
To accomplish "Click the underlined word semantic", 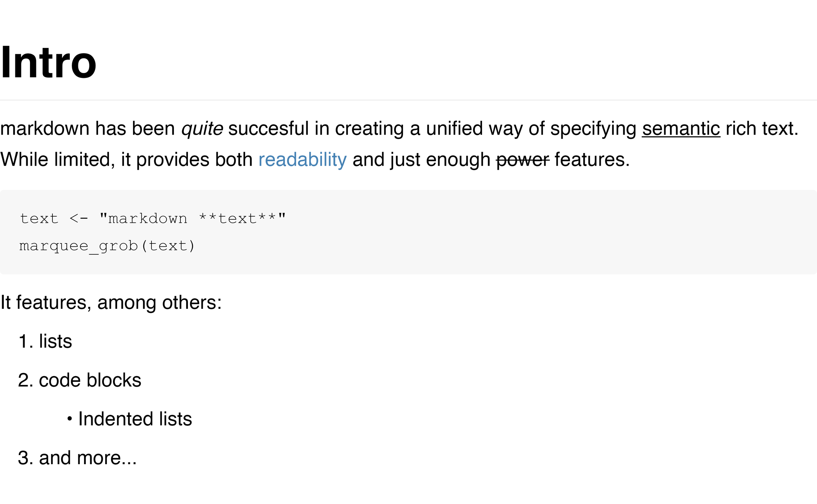I will tap(681, 129).
